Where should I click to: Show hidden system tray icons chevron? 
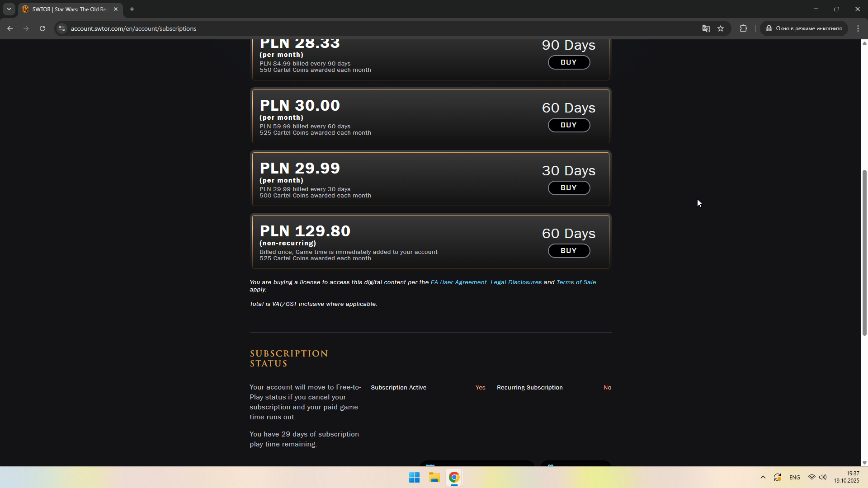click(763, 478)
